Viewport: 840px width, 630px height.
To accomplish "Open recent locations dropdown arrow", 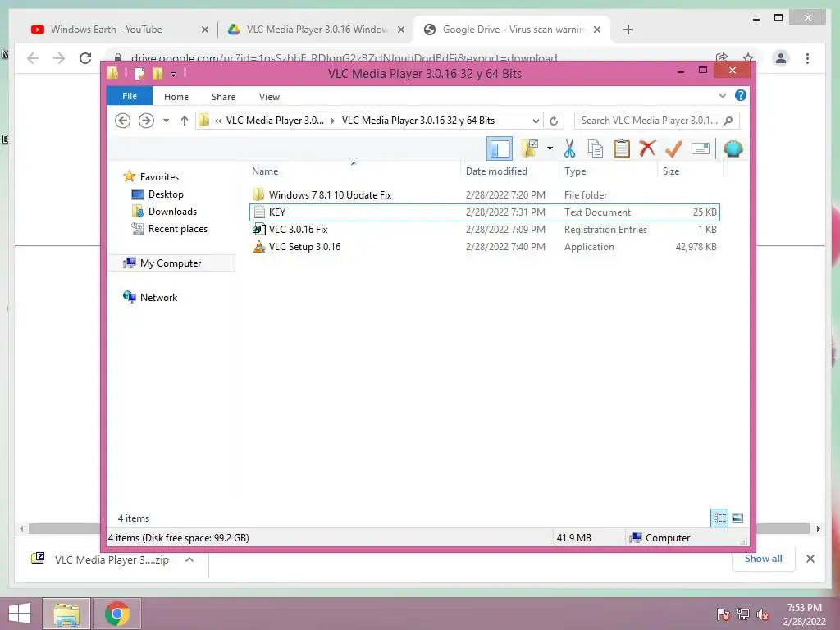I will point(166,121).
